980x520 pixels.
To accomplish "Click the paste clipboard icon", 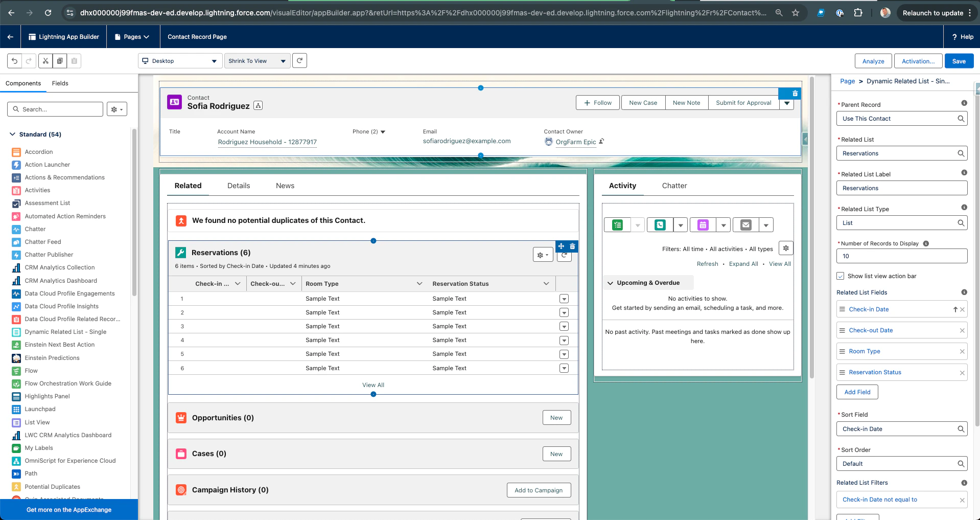I will [74, 61].
